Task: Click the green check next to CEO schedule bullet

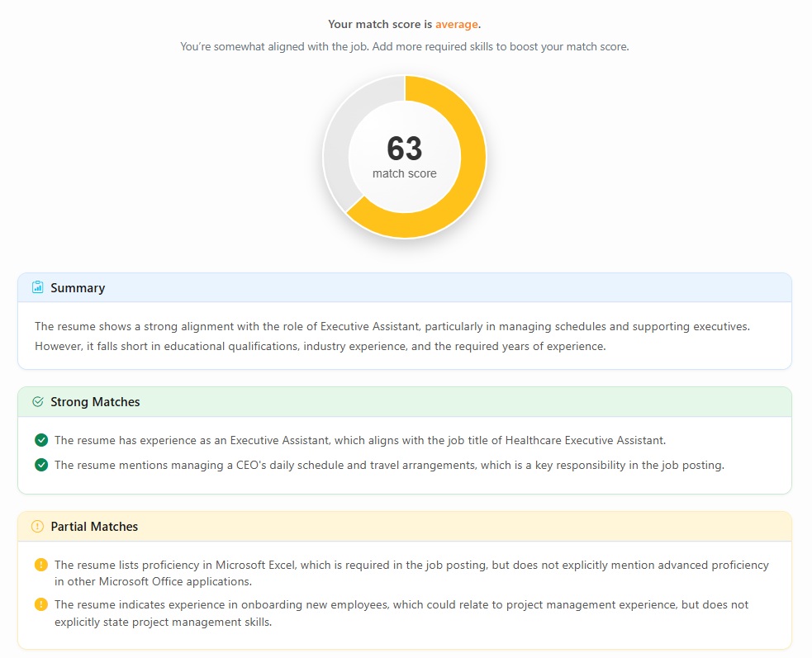Action: pos(41,465)
